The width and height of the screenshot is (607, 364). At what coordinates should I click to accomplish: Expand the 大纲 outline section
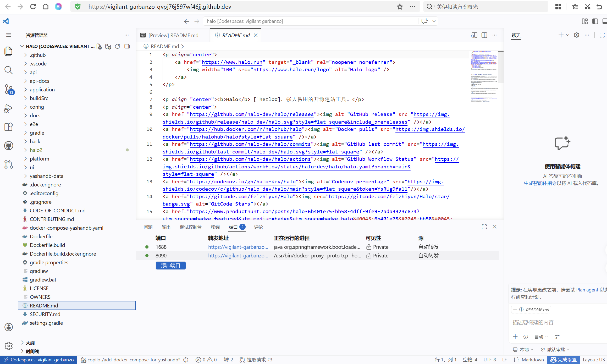(30, 343)
